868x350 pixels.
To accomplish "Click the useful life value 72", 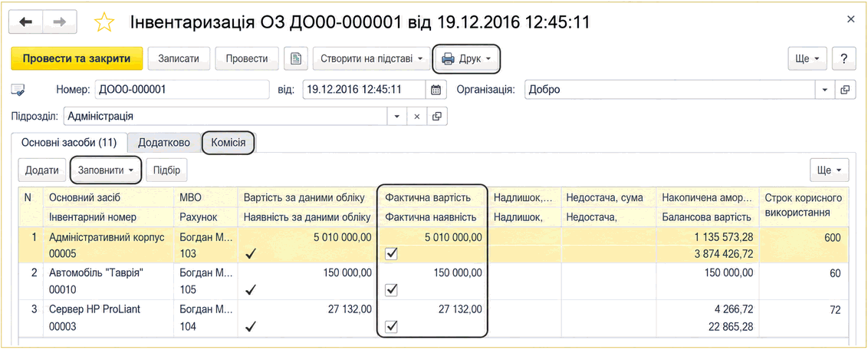I will point(835,310).
